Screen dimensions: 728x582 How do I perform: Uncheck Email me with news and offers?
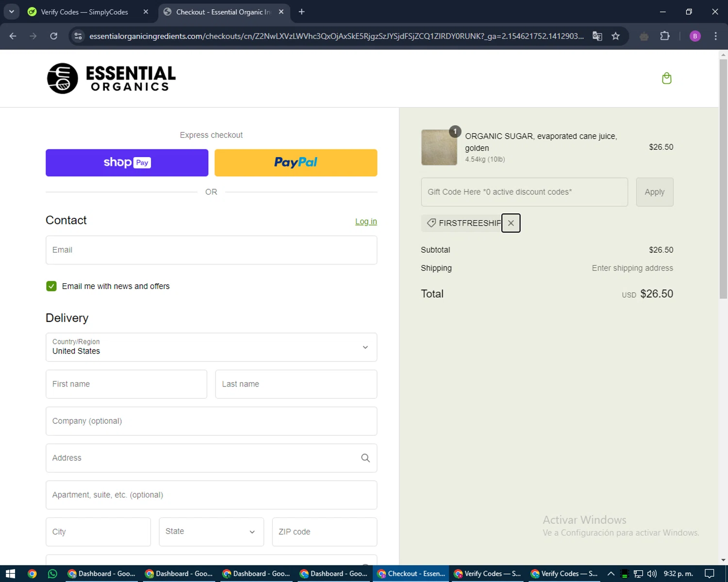point(51,286)
